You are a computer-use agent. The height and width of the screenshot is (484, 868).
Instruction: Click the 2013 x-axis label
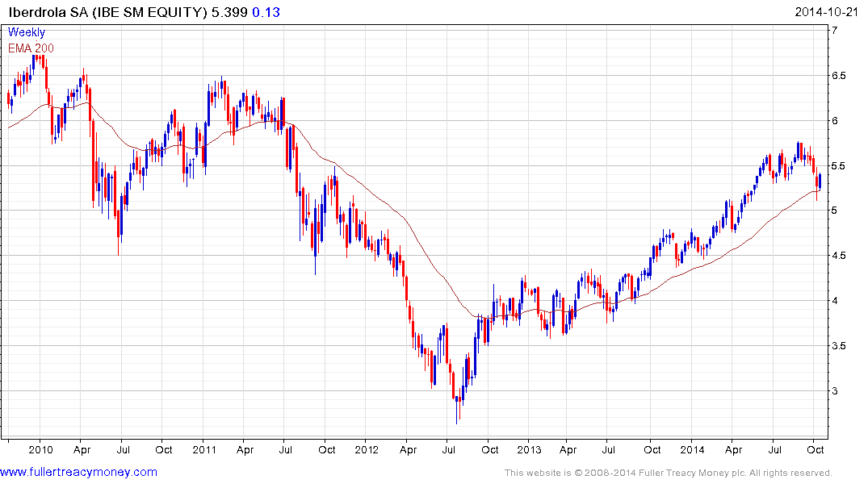[x=529, y=449]
